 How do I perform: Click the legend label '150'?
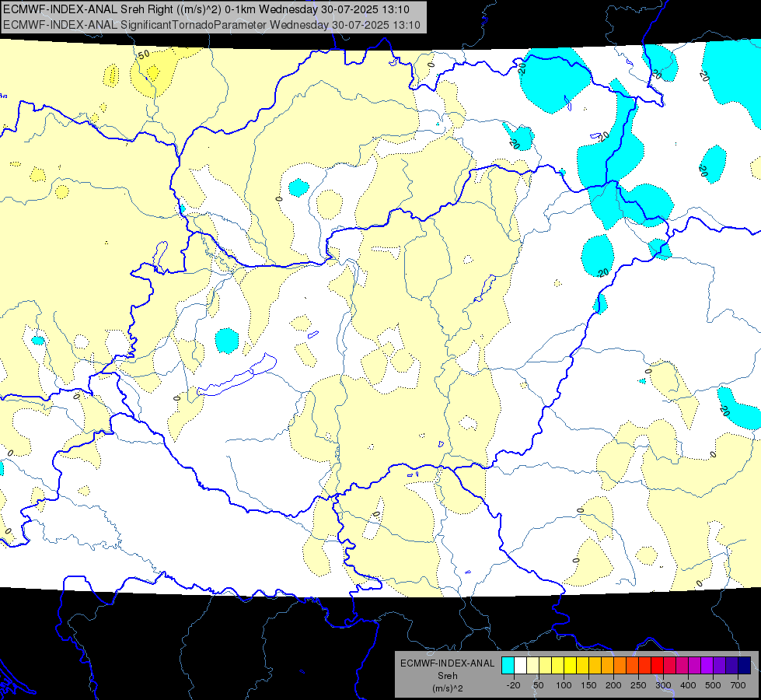coord(588,685)
